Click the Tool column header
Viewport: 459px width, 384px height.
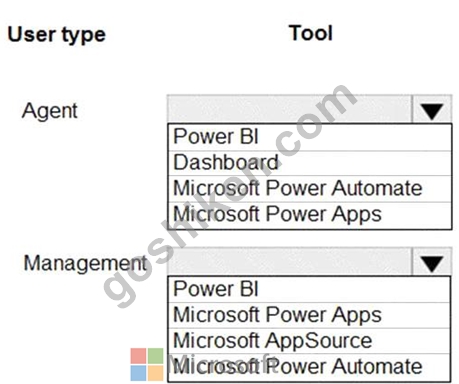[311, 33]
